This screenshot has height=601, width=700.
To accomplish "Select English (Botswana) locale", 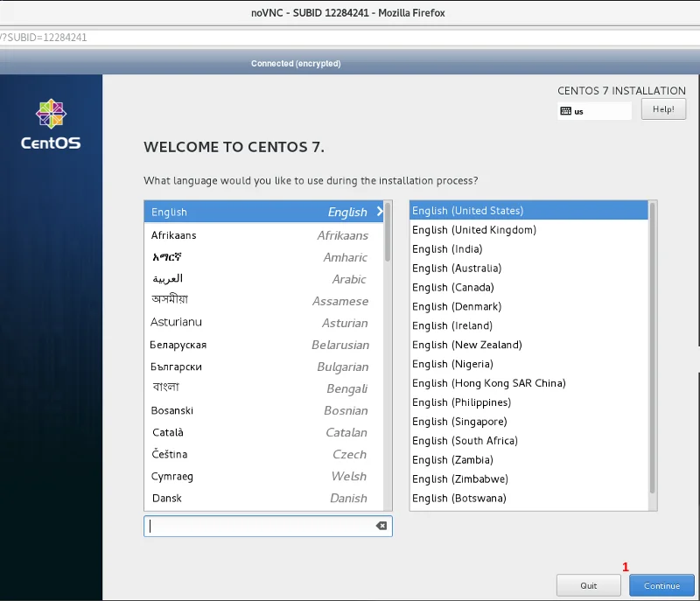I will click(459, 499).
